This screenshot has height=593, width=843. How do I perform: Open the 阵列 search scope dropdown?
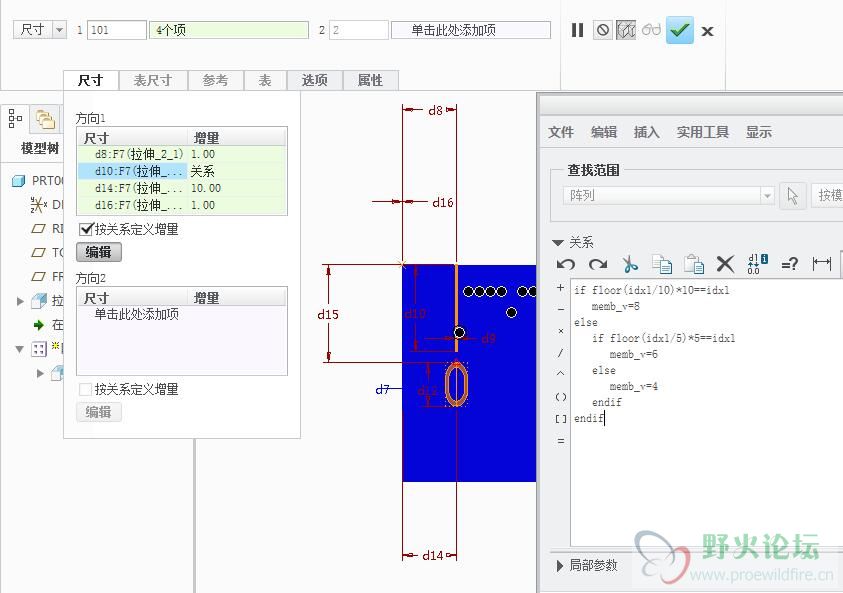pyautogui.click(x=767, y=195)
